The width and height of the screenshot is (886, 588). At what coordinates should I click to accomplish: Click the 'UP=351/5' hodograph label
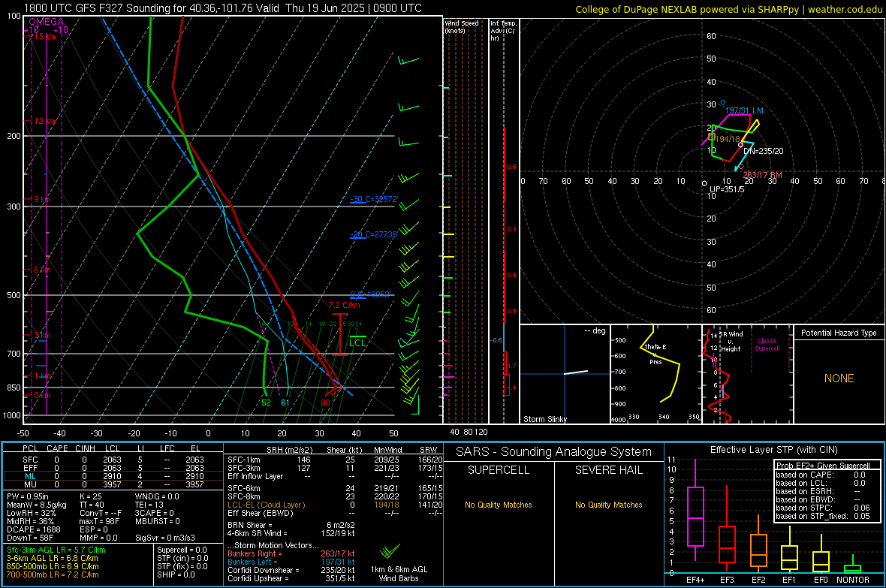pyautogui.click(x=727, y=189)
